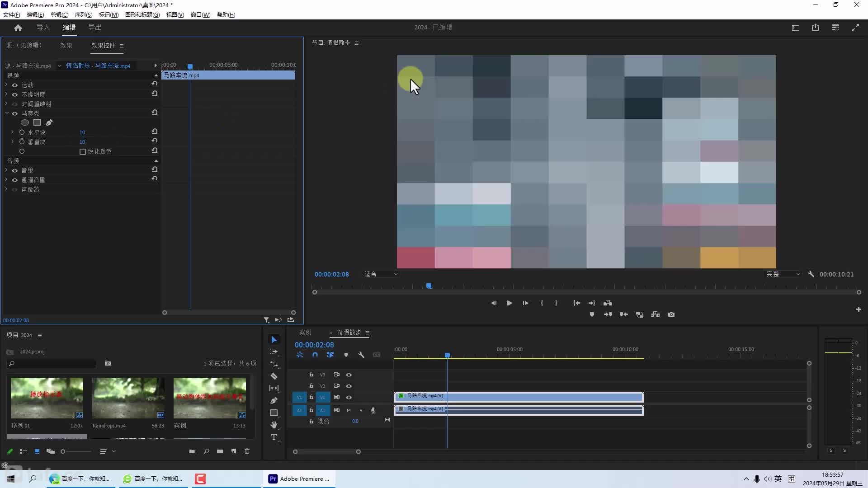
Task: Select the Raindrops.mp4 thumbnail
Action: tap(128, 398)
